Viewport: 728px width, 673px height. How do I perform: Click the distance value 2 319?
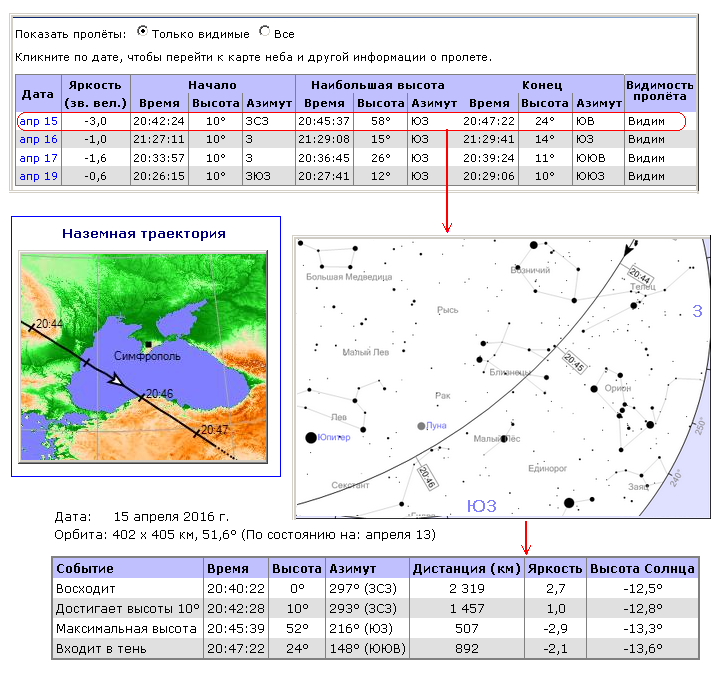pos(467,589)
